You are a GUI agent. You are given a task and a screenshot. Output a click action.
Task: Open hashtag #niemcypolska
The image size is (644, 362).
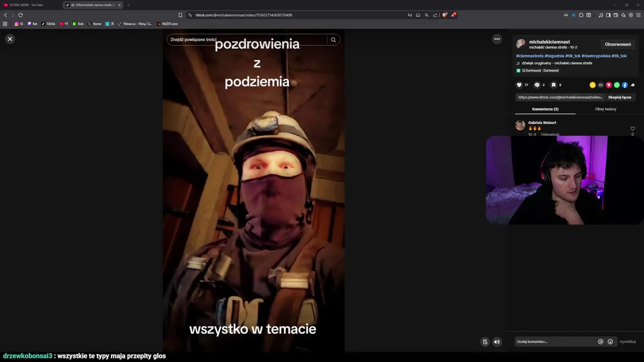click(x=596, y=56)
